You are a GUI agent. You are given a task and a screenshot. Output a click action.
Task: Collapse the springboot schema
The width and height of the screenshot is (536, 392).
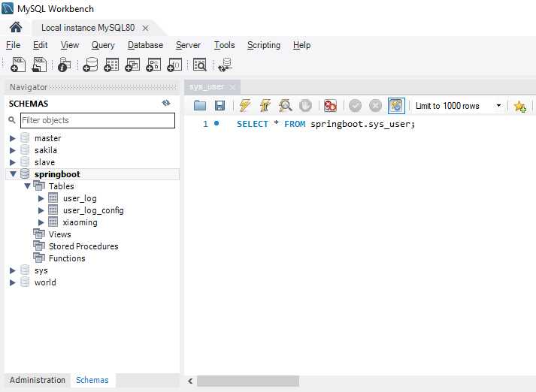point(13,173)
